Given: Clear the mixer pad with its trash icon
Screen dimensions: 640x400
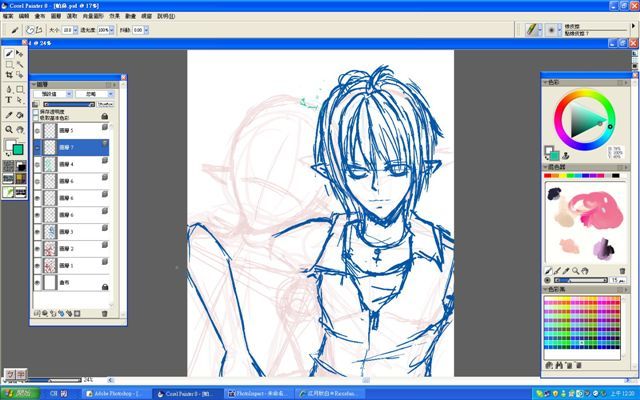Looking at the screenshot, I should click(622, 271).
